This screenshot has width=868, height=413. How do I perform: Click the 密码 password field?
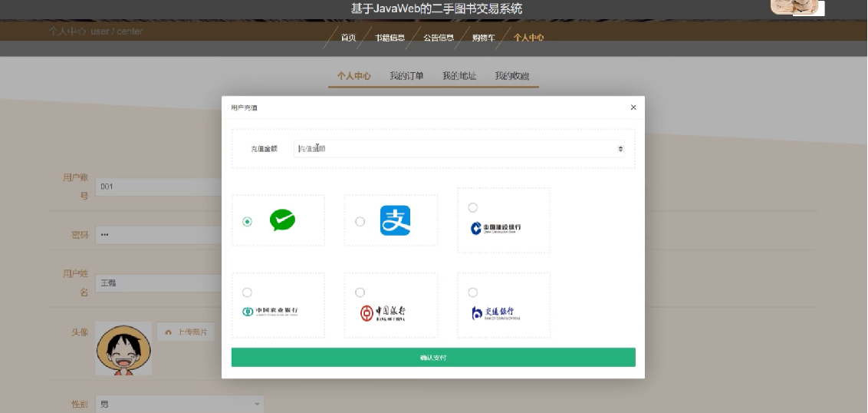tap(159, 235)
